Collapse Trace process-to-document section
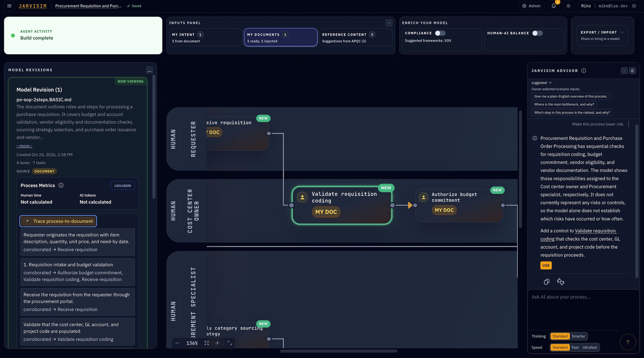The width and height of the screenshot is (644, 358). coord(58,221)
